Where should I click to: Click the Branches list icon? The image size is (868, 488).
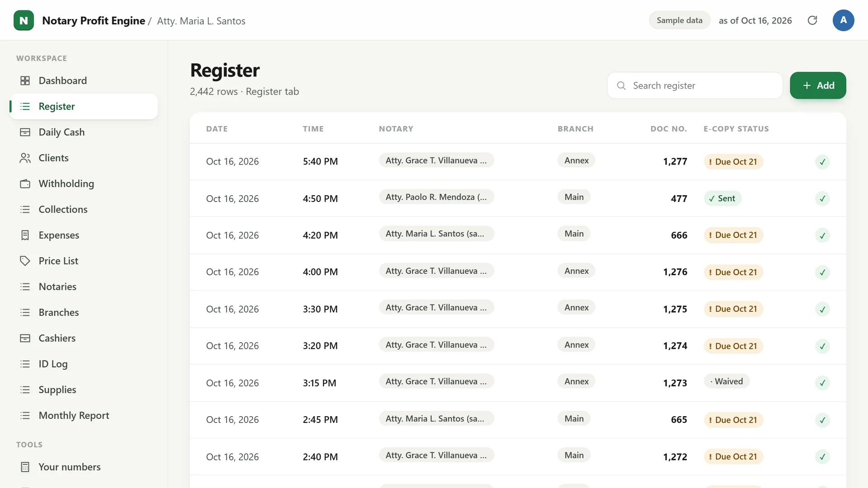coord(25,312)
